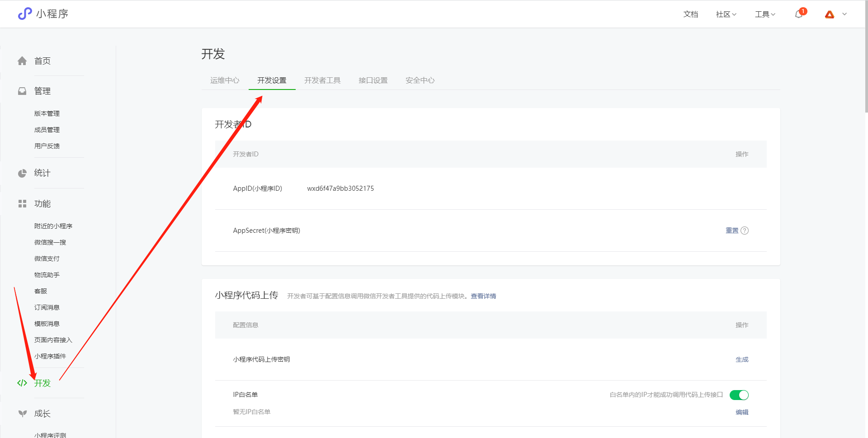This screenshot has width=868, height=438.
Task: Open 页面内容接入 in the sidebar
Action: coord(53,340)
